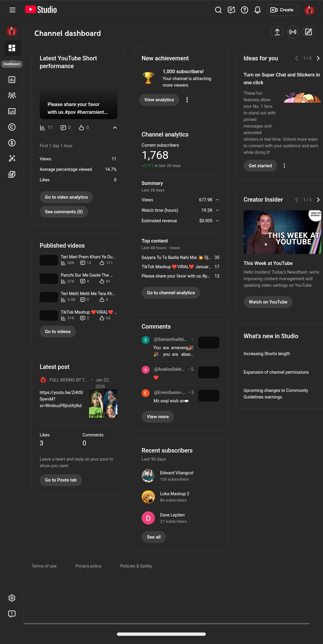Collapse the Latest Short performance stats
This screenshot has height=644, width=323.
[115, 128]
